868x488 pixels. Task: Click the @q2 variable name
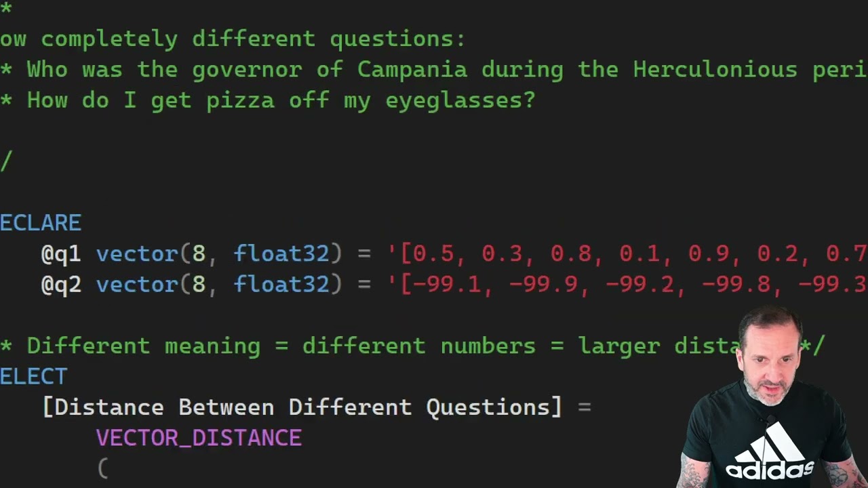coord(61,284)
